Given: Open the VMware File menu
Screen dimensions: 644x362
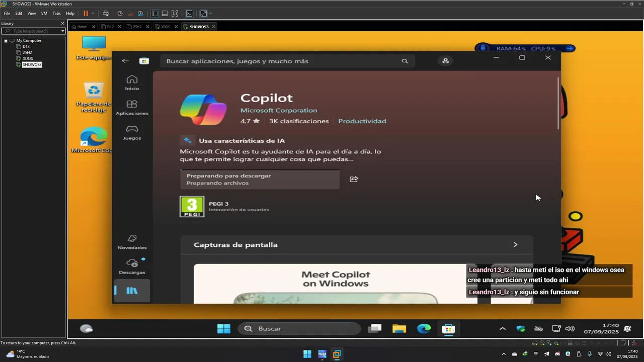Looking at the screenshot, I should point(7,14).
